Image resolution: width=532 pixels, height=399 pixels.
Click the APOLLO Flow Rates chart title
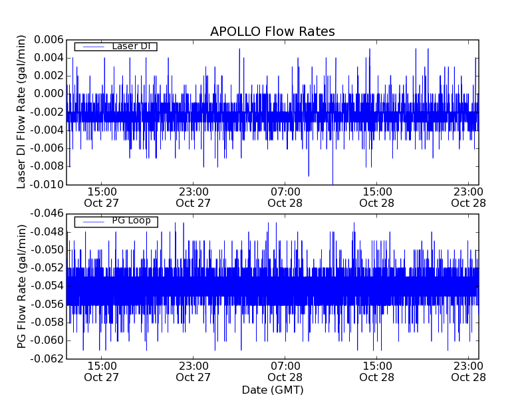click(x=273, y=31)
